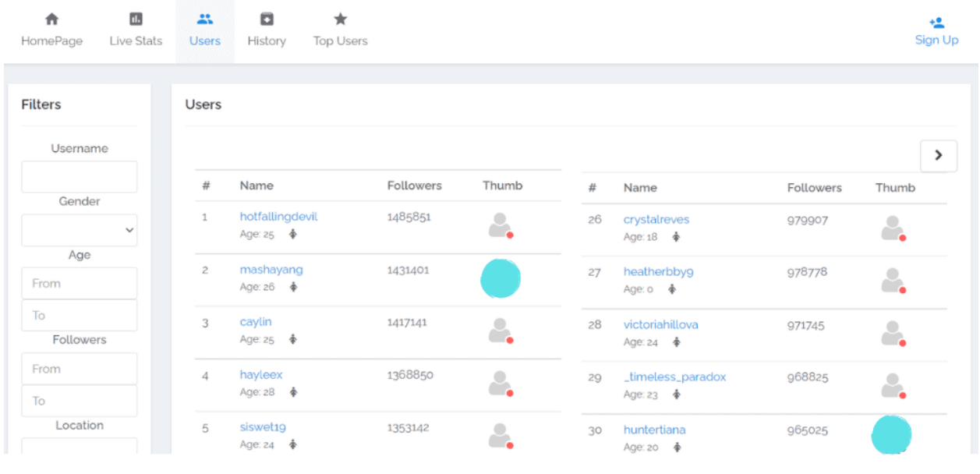Open the HomePage tab
This screenshot has width=980, height=474.
[x=51, y=31]
